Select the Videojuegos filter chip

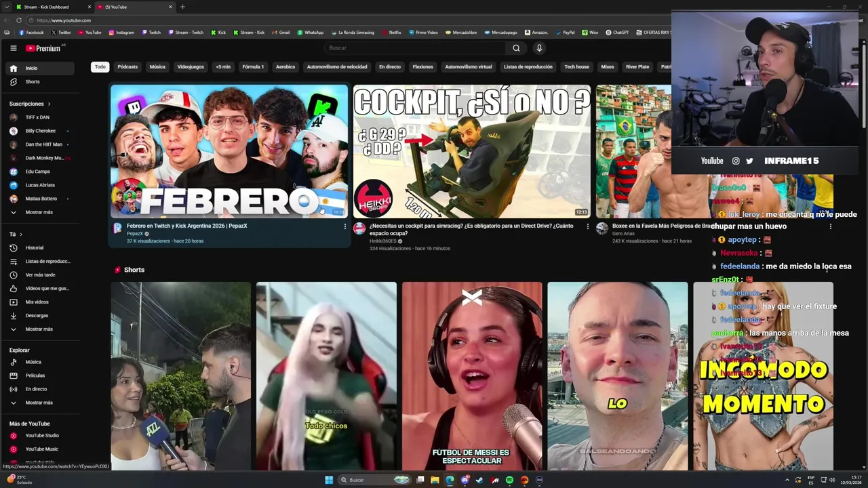[x=191, y=67]
